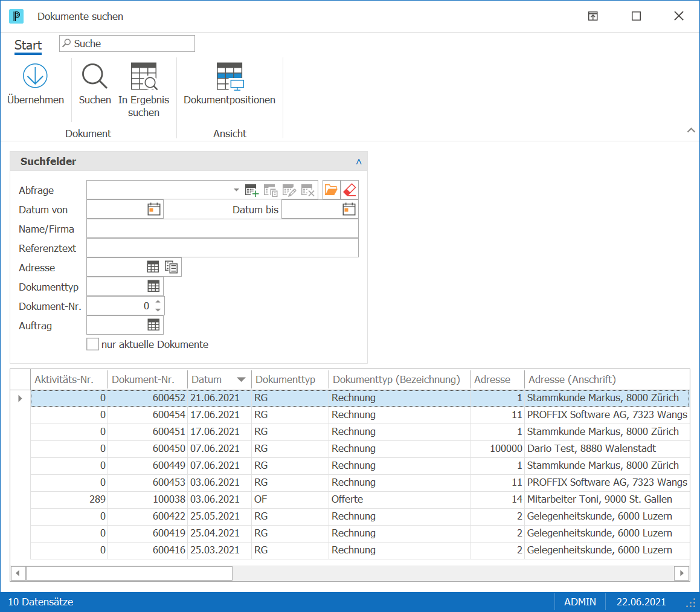
Task: Decrease the Dokument-Nr. value
Action: coord(158,310)
